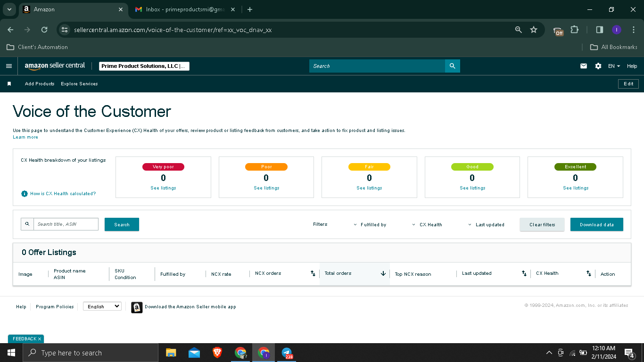Viewport: 644px width, 362px height.
Task: Open the Chrome tab search dropdown arrow
Action: point(9,9)
